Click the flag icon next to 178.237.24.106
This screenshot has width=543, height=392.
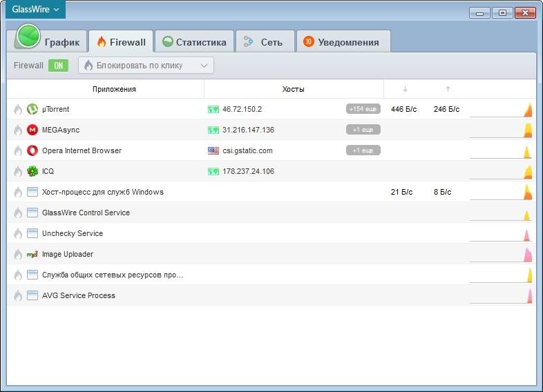[213, 171]
